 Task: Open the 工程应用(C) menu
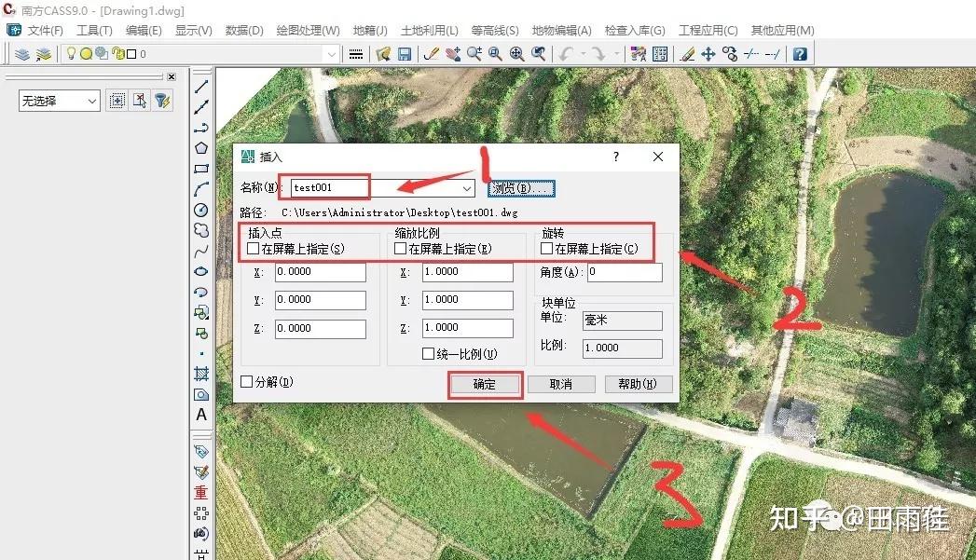coord(708,31)
